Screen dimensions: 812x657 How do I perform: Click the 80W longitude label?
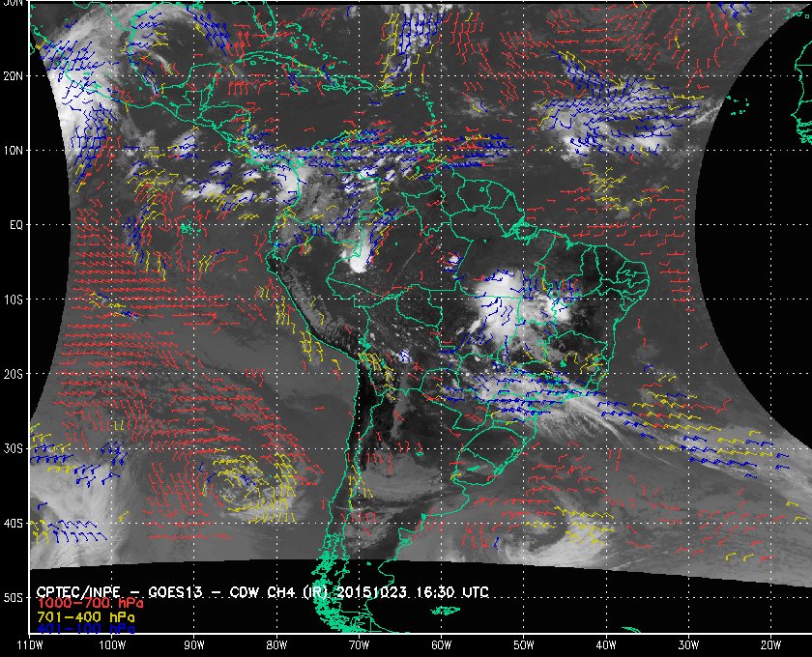[x=276, y=645]
